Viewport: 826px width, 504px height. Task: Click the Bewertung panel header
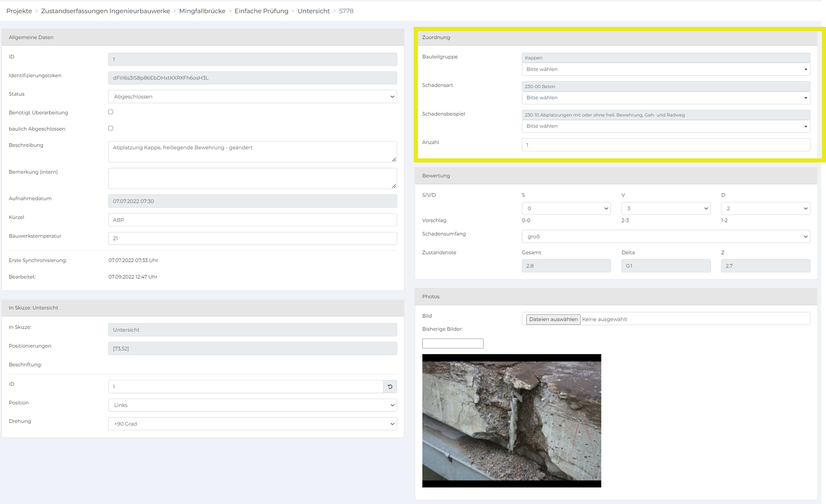[x=616, y=176]
